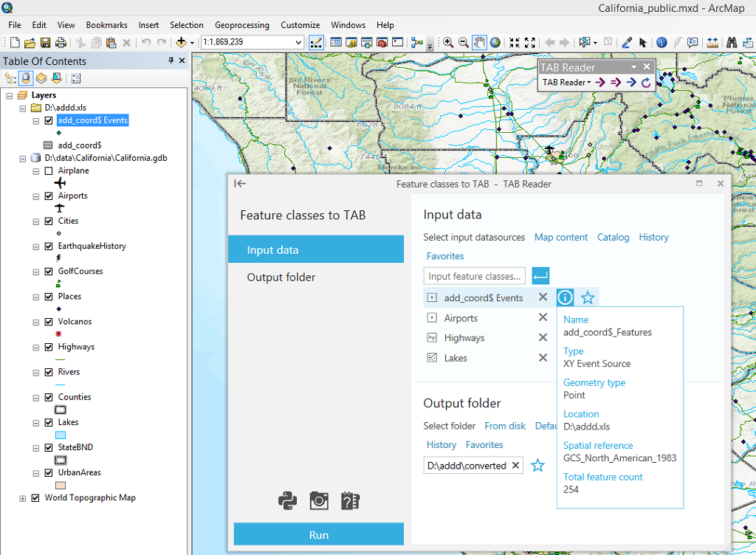Create a new map document

click(15, 43)
